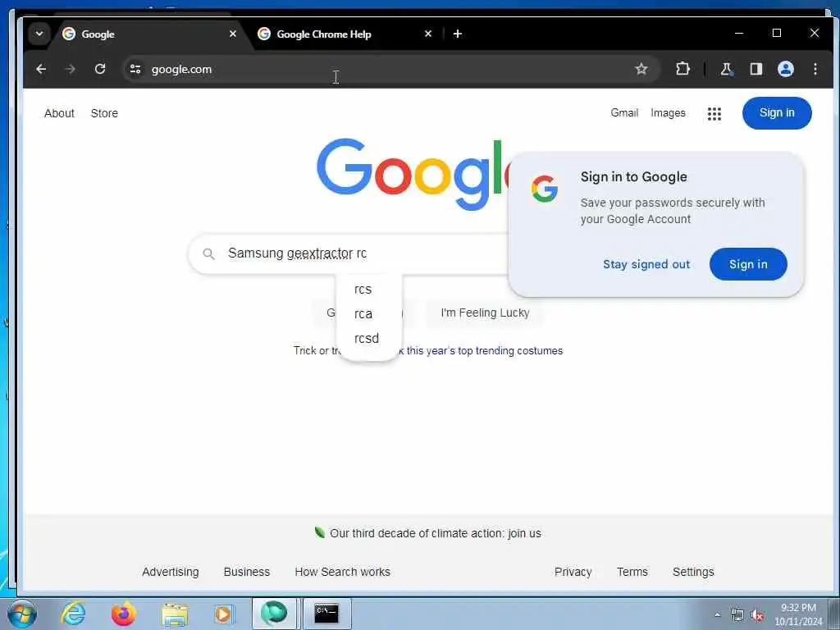Open the Settings footer menu

point(693,572)
